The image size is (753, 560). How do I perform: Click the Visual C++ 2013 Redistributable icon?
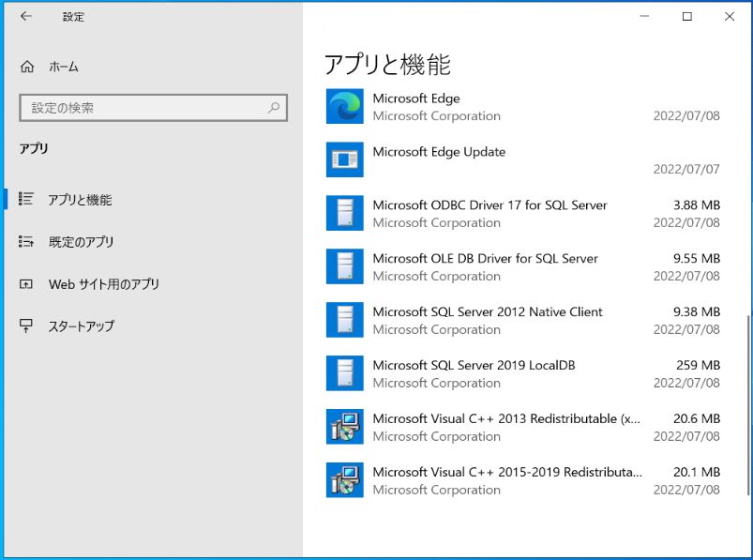[345, 427]
